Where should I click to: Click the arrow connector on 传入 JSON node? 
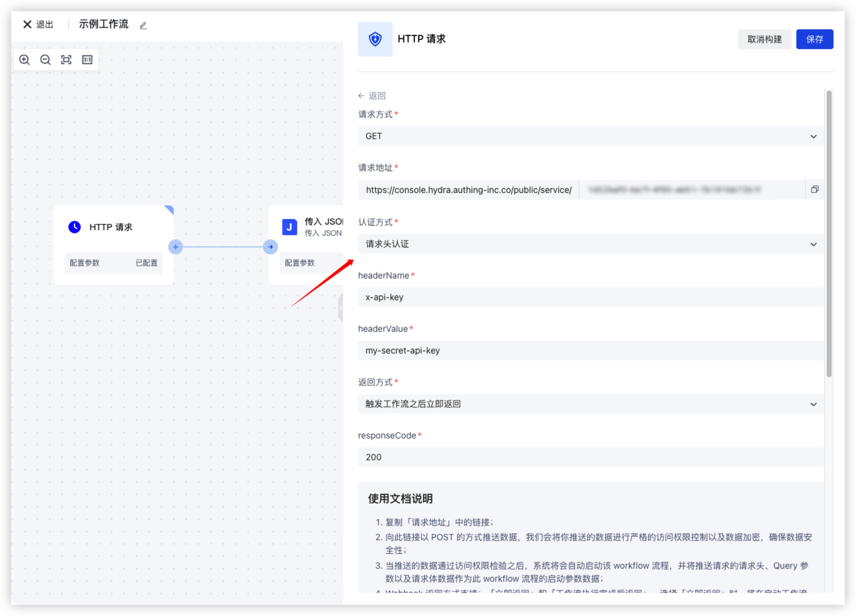[270, 247]
